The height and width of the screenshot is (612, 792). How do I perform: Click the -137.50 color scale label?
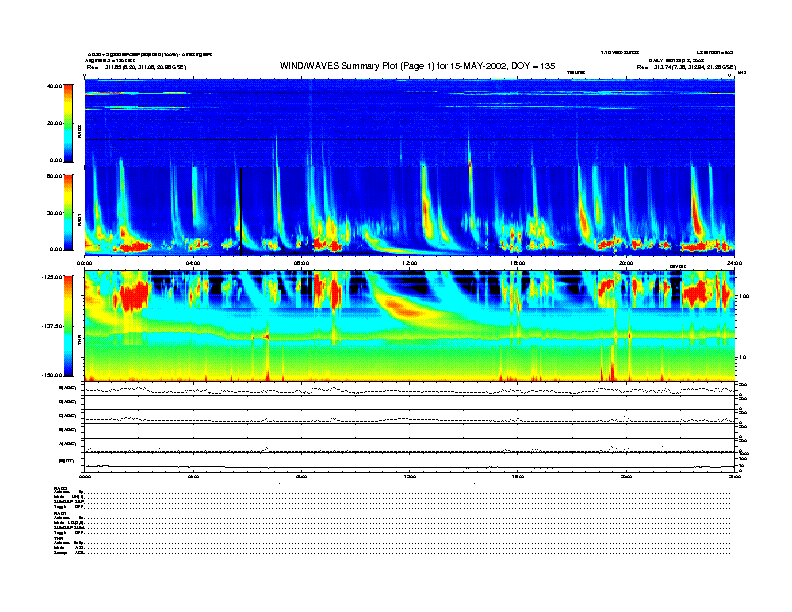pos(52,326)
